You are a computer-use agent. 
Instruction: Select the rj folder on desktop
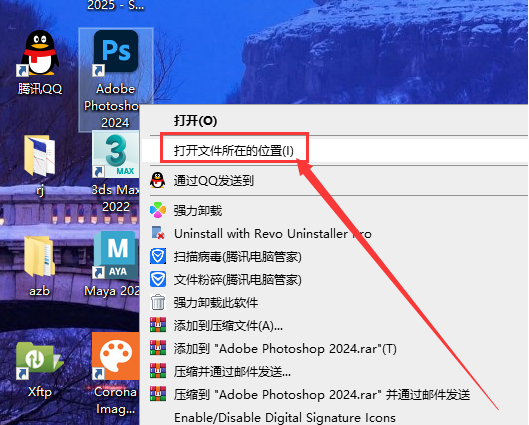(x=40, y=165)
